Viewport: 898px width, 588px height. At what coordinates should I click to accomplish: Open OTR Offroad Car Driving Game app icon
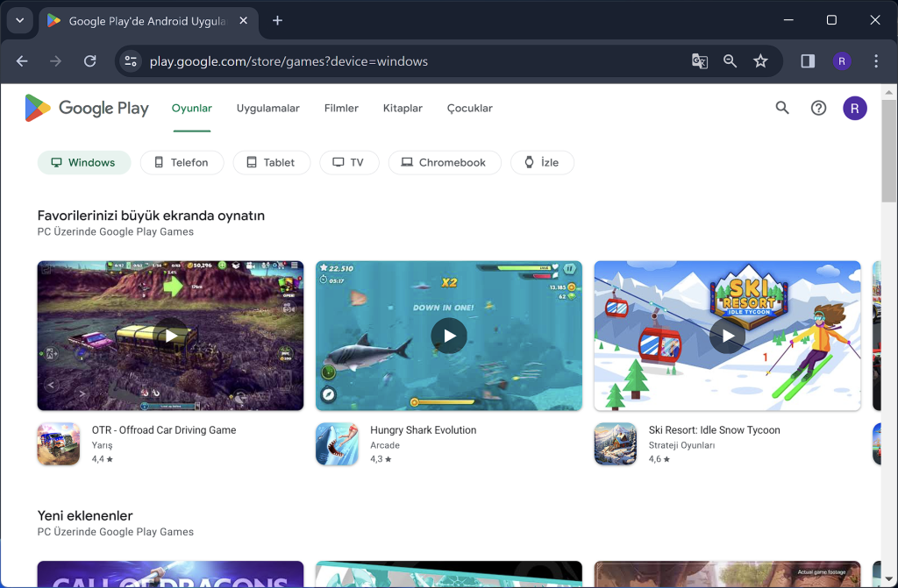tap(59, 443)
